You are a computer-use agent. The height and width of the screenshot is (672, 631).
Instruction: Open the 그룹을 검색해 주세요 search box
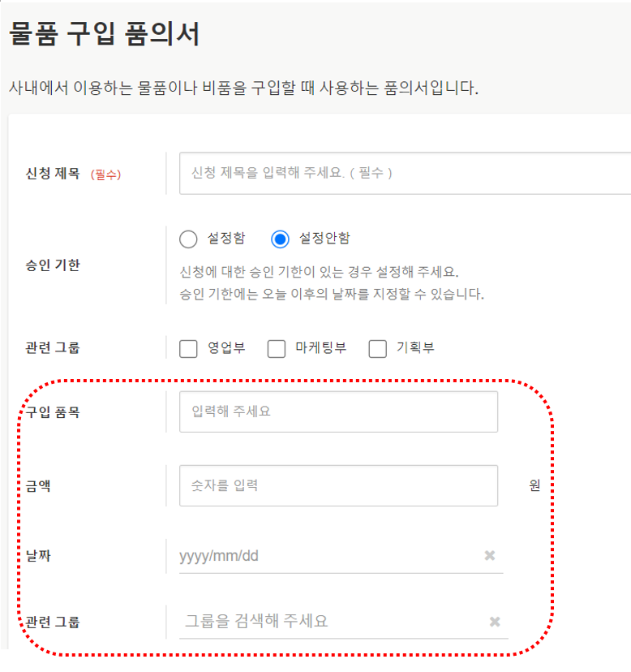328,622
